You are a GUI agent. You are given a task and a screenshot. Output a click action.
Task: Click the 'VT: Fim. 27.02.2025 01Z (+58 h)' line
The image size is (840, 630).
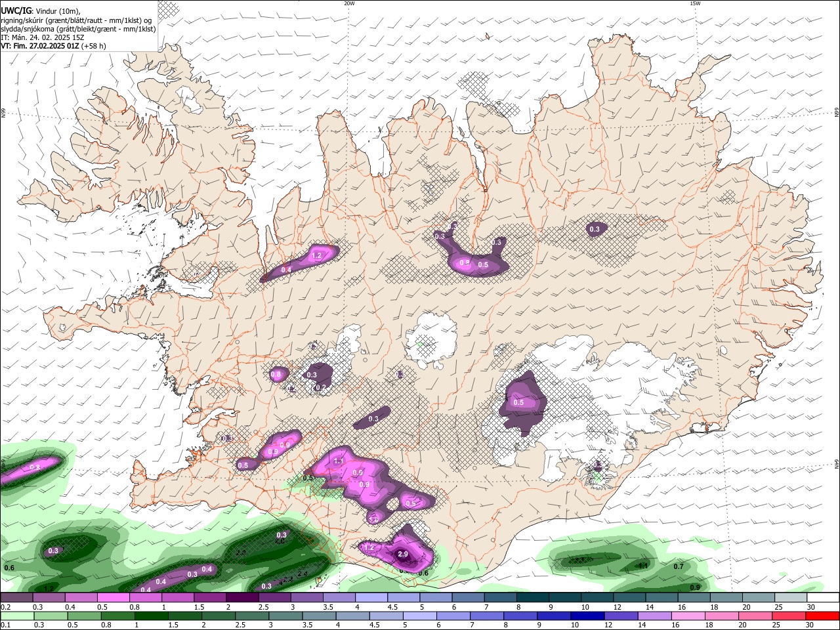click(x=53, y=46)
